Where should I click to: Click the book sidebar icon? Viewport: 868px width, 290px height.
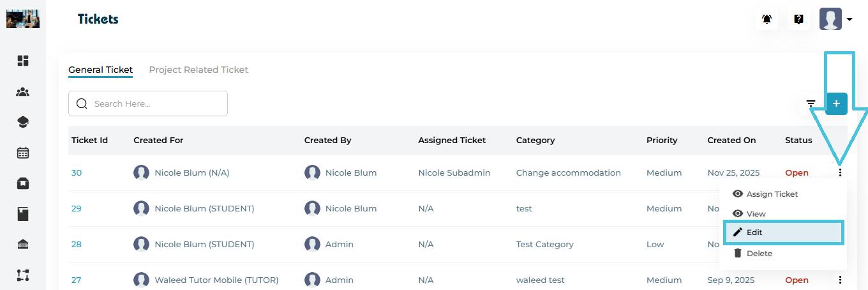(23, 214)
